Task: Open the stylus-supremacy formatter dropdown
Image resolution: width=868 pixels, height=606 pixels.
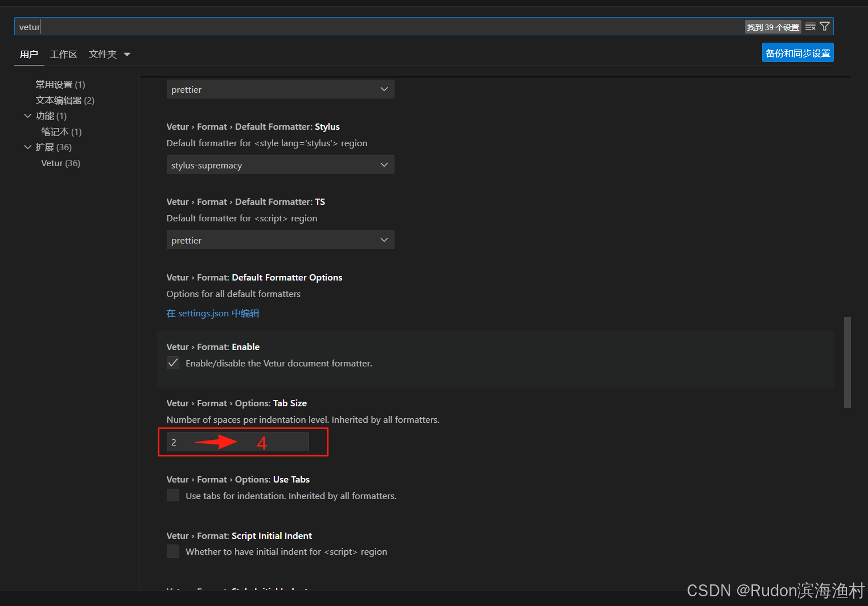Action: pos(280,165)
